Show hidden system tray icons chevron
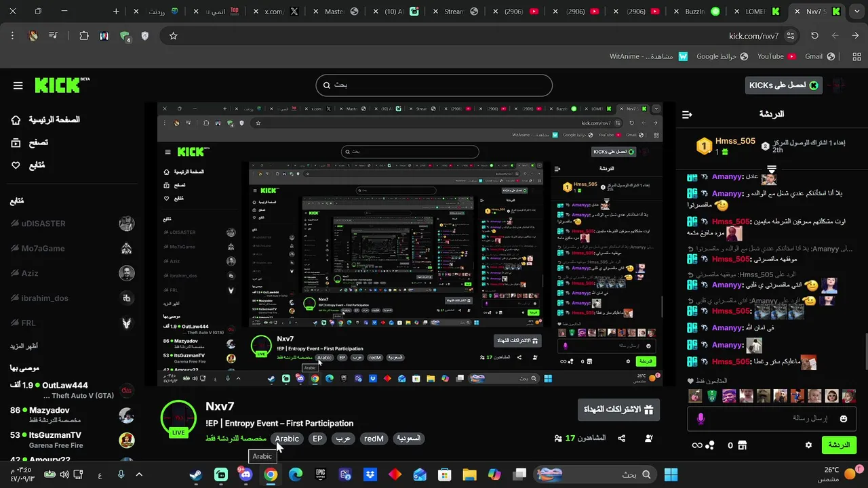 (x=139, y=474)
